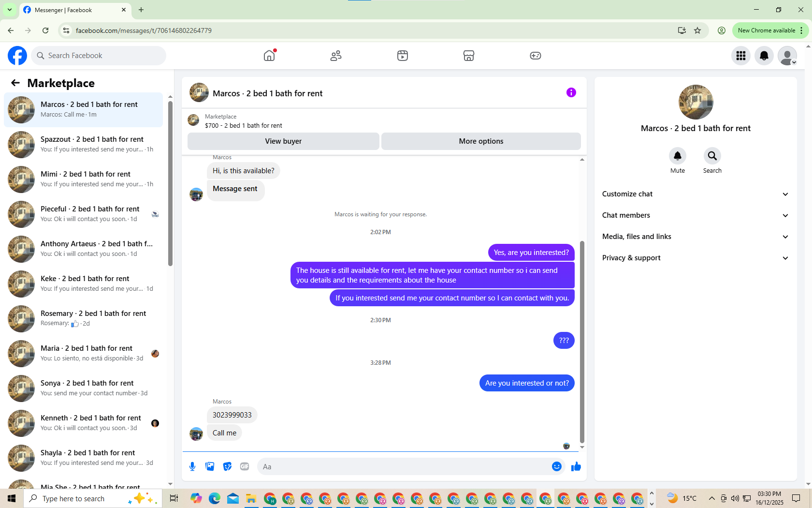The width and height of the screenshot is (812, 508).
Task: Focus the Search Facebook box
Action: 99,56
